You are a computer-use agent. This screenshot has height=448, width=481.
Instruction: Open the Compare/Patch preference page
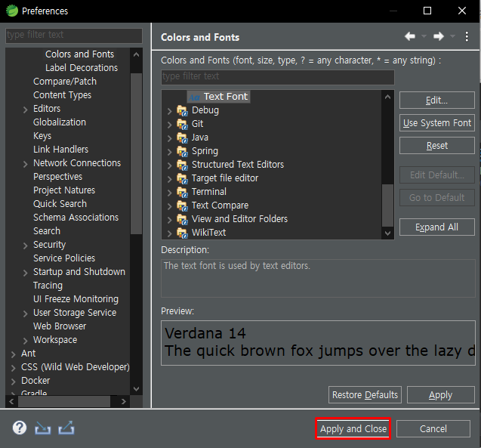[x=65, y=82]
